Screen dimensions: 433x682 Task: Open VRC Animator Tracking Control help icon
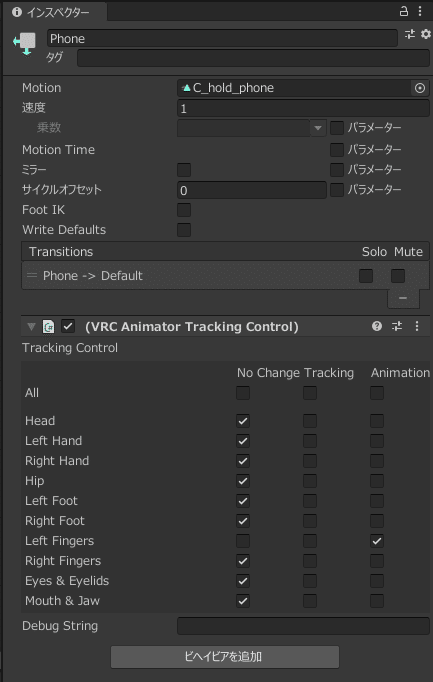pos(376,326)
